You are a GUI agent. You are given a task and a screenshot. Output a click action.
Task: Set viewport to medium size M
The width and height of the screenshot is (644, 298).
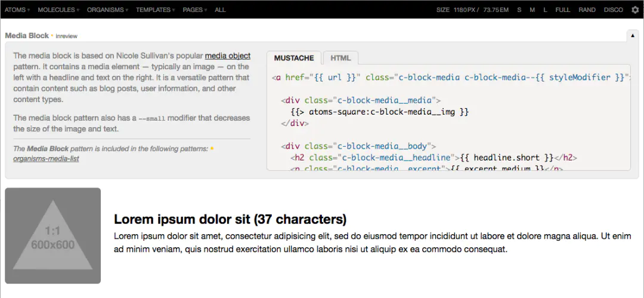click(x=532, y=10)
